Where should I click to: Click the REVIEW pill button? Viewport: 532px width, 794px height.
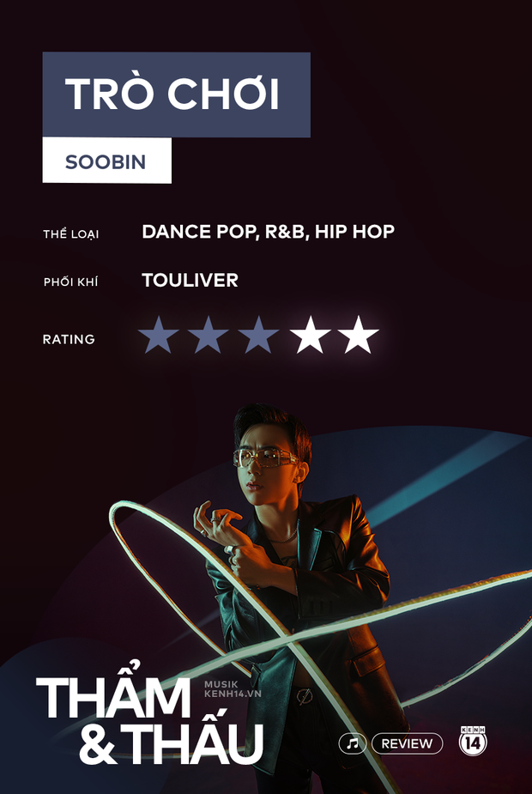coord(407,743)
